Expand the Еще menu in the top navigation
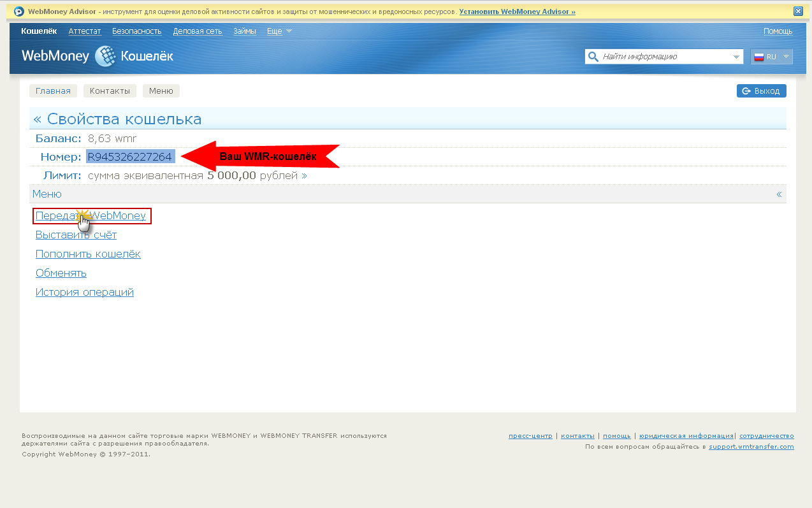Screen dimensions: 812x508 (x=280, y=31)
